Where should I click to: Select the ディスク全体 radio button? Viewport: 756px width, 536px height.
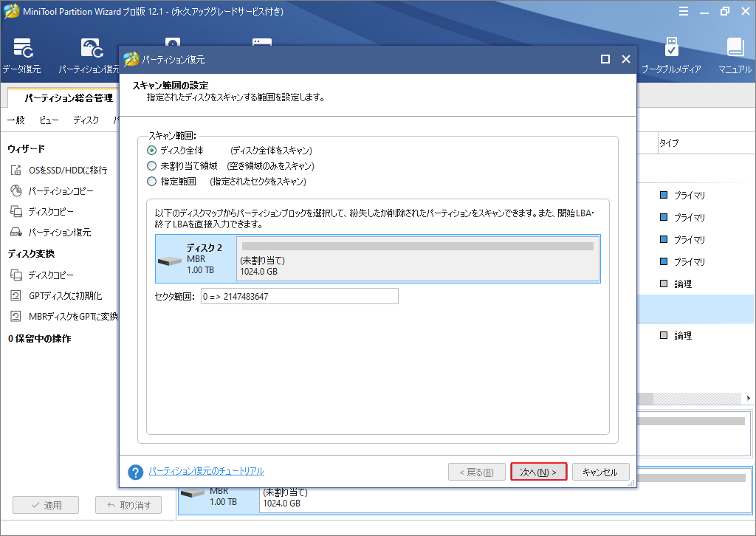[x=152, y=151]
